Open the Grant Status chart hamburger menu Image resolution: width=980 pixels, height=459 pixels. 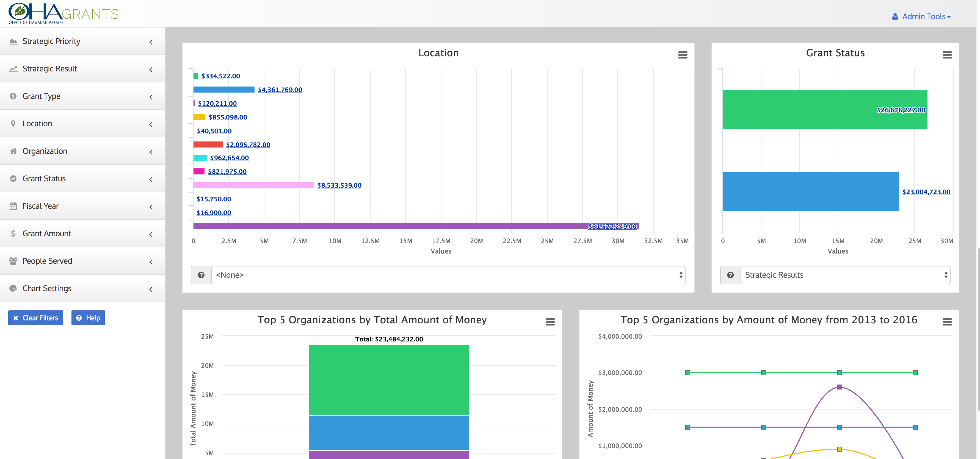point(947,55)
